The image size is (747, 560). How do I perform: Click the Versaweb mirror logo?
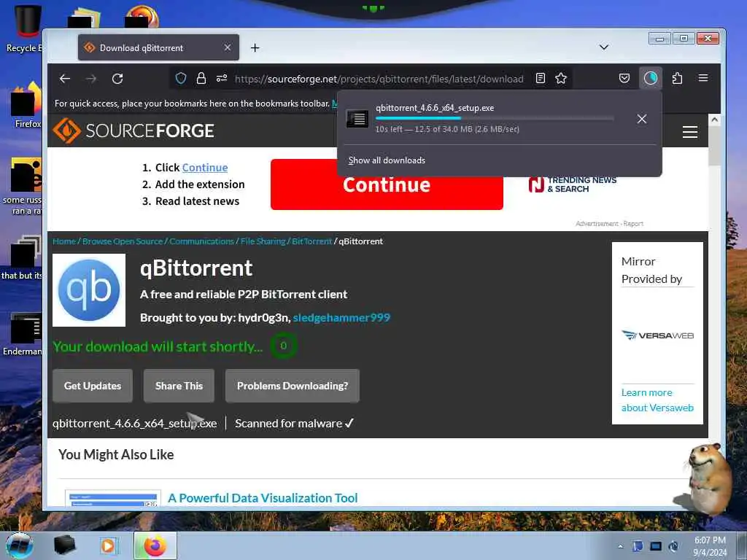click(657, 335)
